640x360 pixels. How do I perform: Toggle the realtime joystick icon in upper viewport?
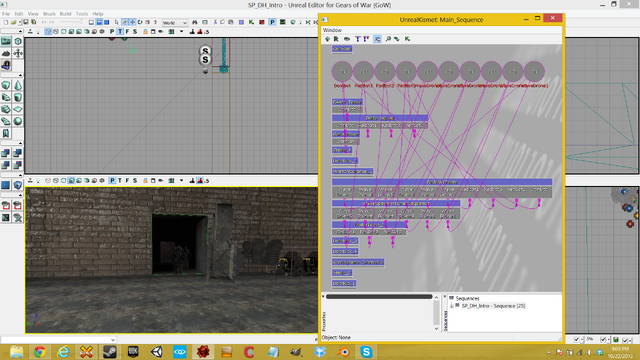coord(30,31)
